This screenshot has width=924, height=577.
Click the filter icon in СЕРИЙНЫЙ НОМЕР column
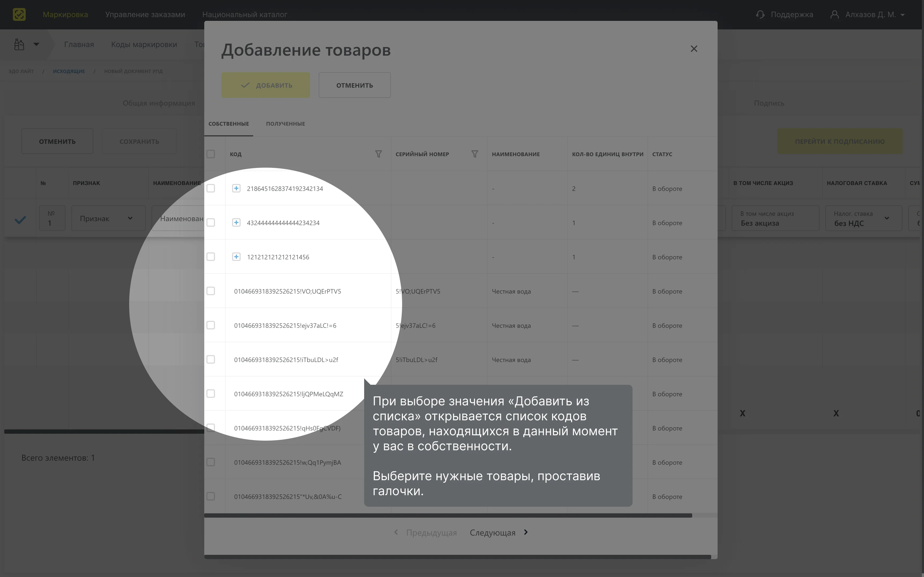[x=475, y=154]
